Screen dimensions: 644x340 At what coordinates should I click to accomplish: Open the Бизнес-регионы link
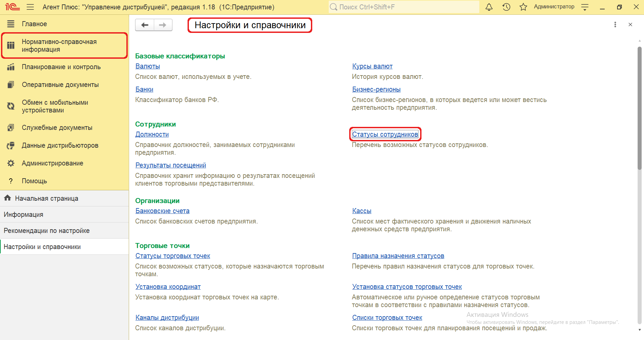point(376,89)
